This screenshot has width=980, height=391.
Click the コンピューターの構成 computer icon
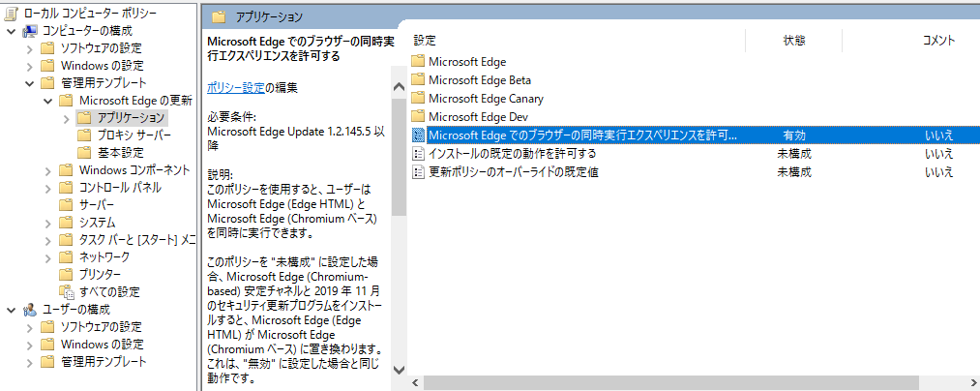pyautogui.click(x=30, y=31)
